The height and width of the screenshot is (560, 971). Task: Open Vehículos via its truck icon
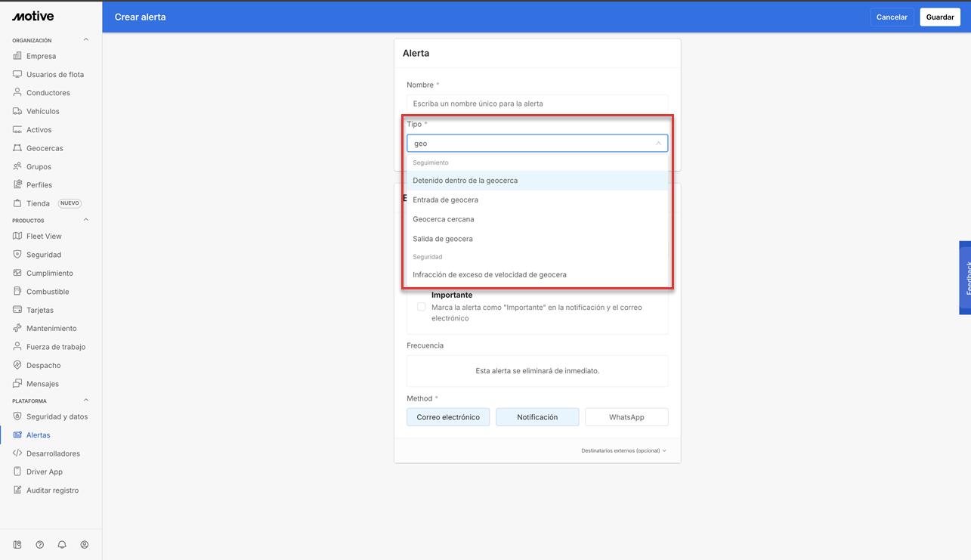[17, 111]
